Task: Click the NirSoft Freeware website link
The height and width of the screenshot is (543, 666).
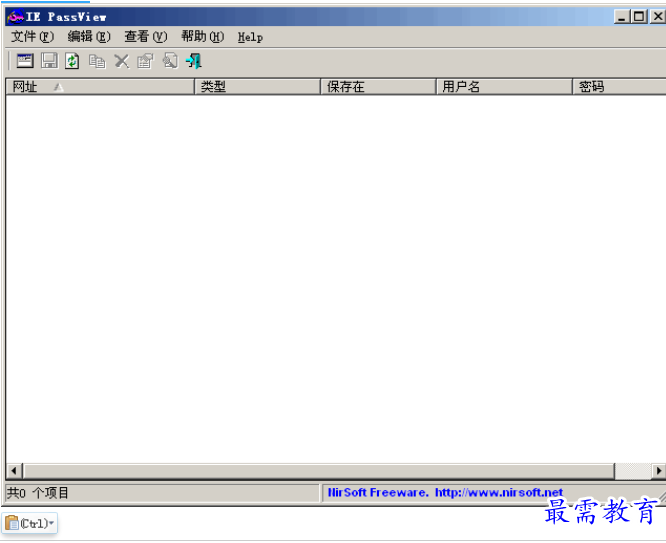Action: point(445,492)
